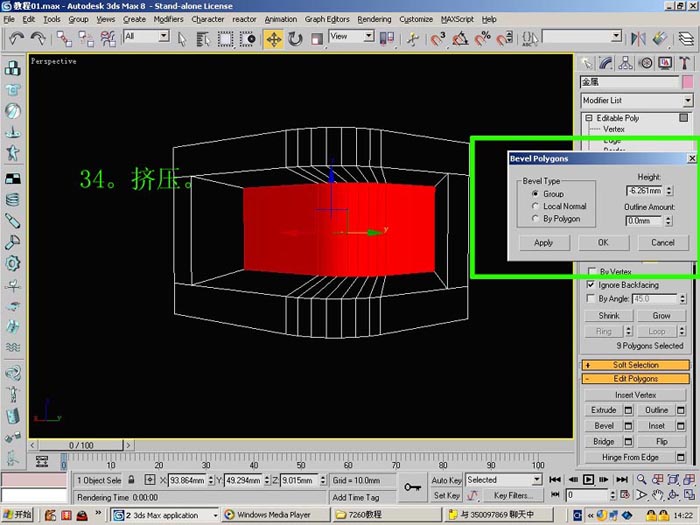Click the Mirror tool icon
This screenshot has height=525, width=700.
(x=638, y=39)
